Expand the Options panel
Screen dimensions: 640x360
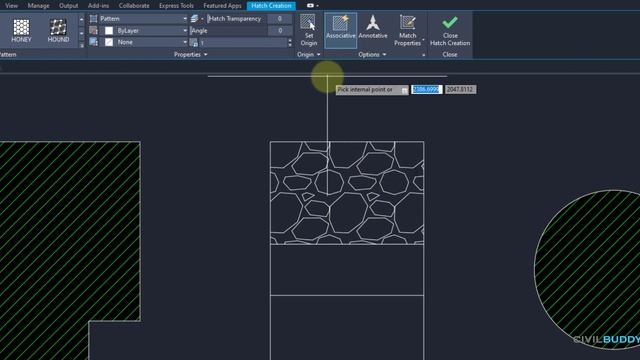(x=372, y=54)
